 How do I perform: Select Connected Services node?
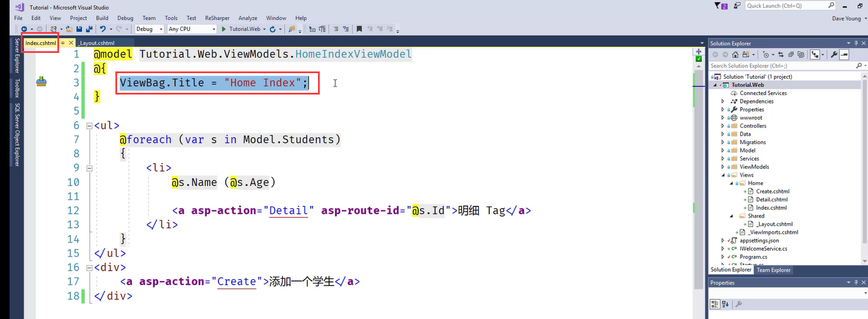763,93
